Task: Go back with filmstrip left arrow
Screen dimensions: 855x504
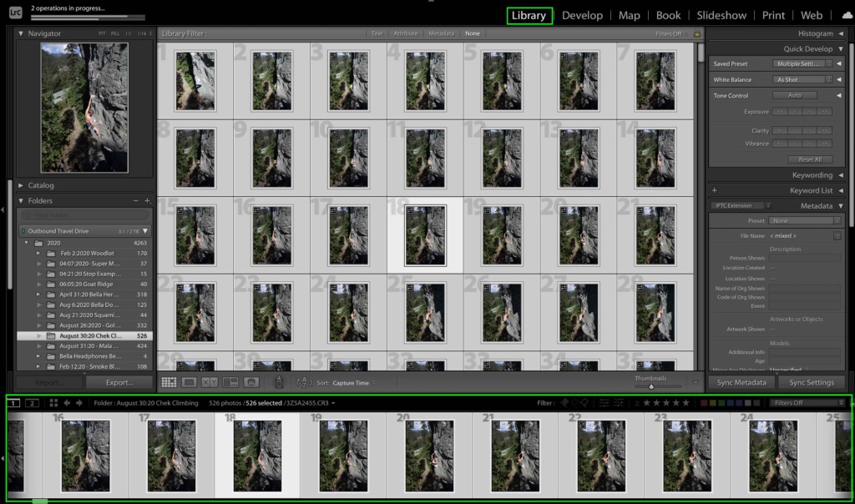Action: click(x=67, y=403)
